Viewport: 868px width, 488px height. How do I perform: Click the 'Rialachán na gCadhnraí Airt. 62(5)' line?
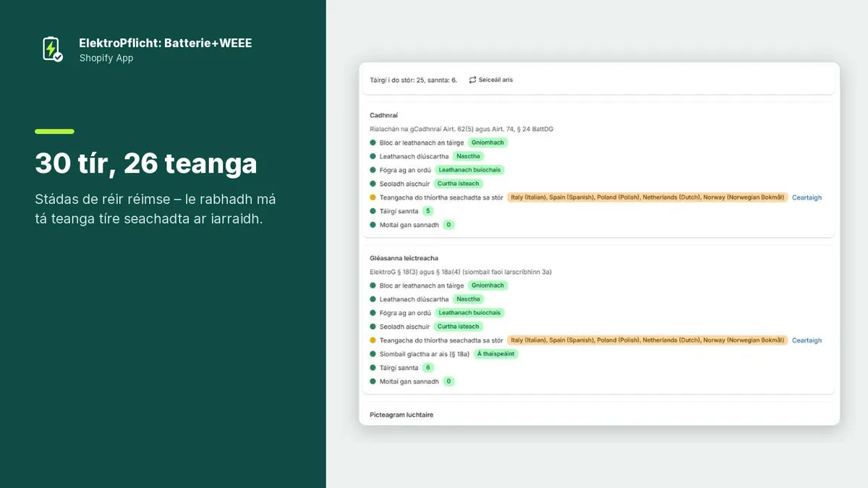coord(461,129)
